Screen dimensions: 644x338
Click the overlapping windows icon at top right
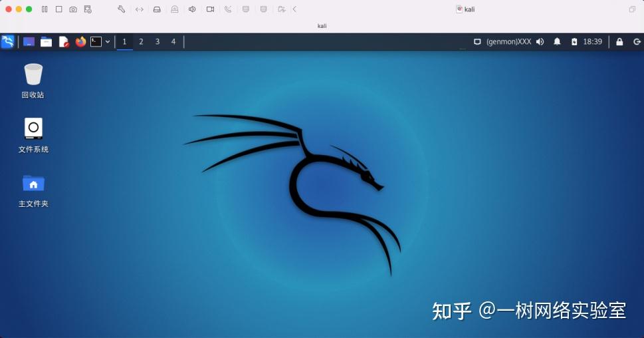632,9
